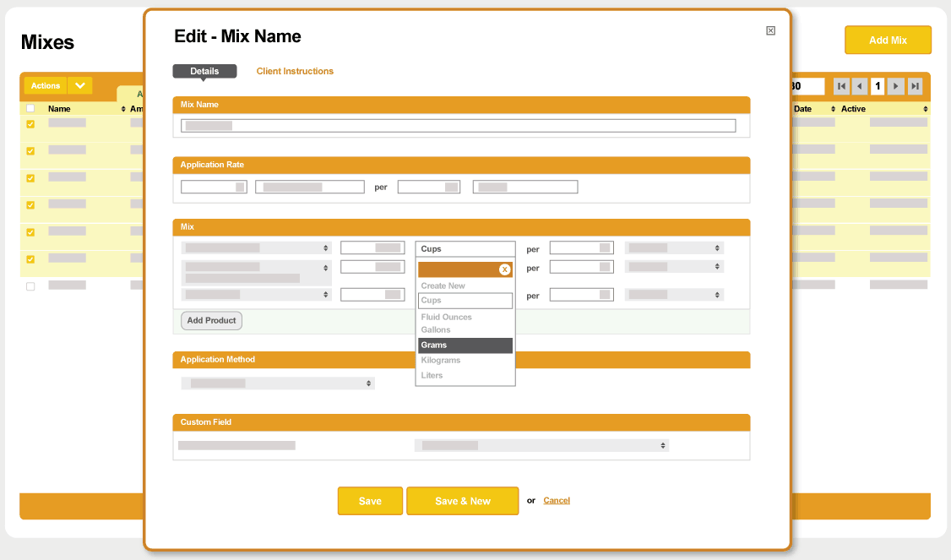The width and height of the screenshot is (951, 560).
Task: Click the Add Mix button
Action: click(x=888, y=40)
